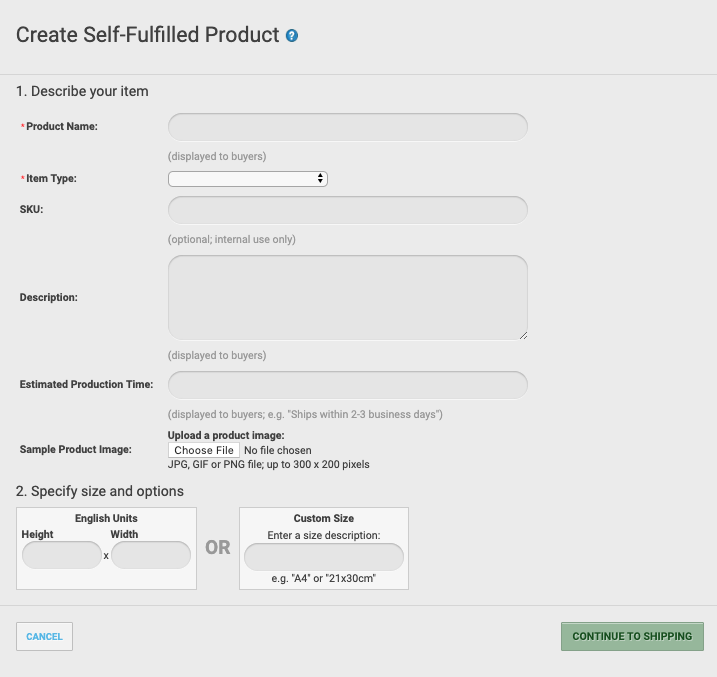The height and width of the screenshot is (677, 717).
Task: Click Continue to Shipping
Action: pyautogui.click(x=632, y=636)
